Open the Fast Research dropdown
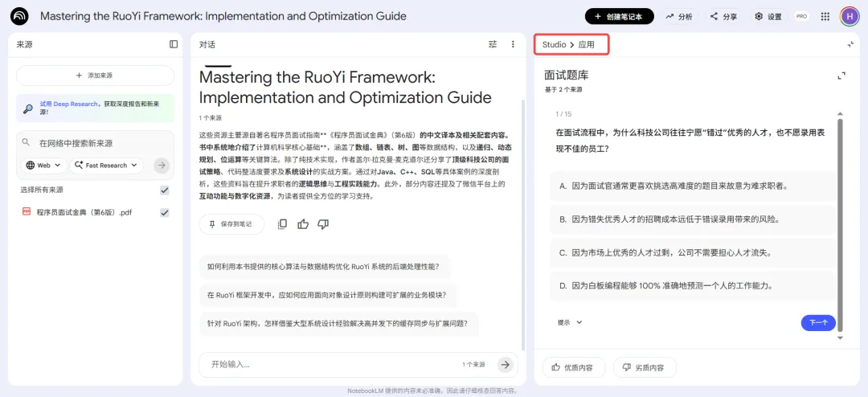 (106, 165)
